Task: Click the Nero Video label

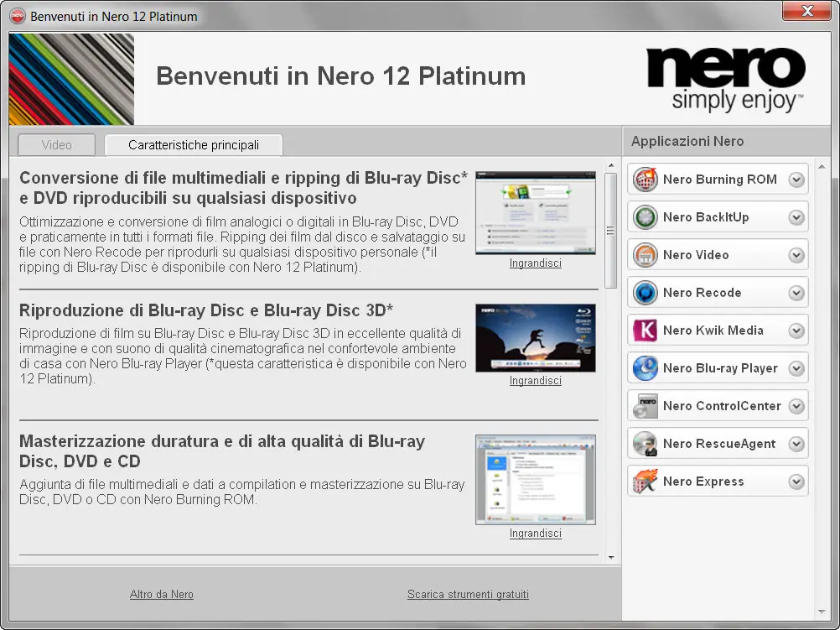Action: pyautogui.click(x=695, y=255)
